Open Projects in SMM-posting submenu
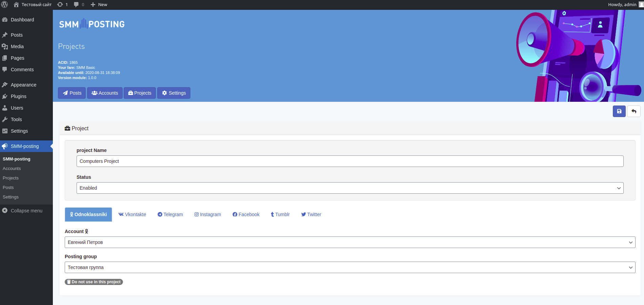644x305 pixels. pos(11,178)
